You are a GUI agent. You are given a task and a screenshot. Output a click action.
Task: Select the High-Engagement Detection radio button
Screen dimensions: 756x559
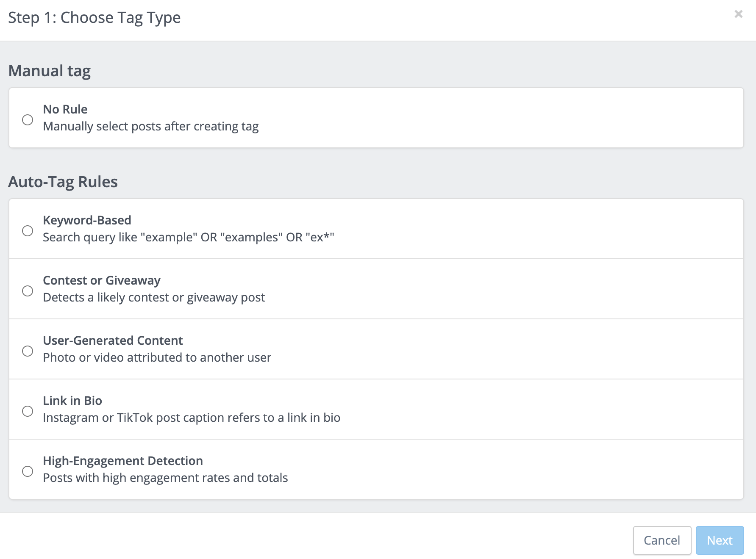(28, 471)
